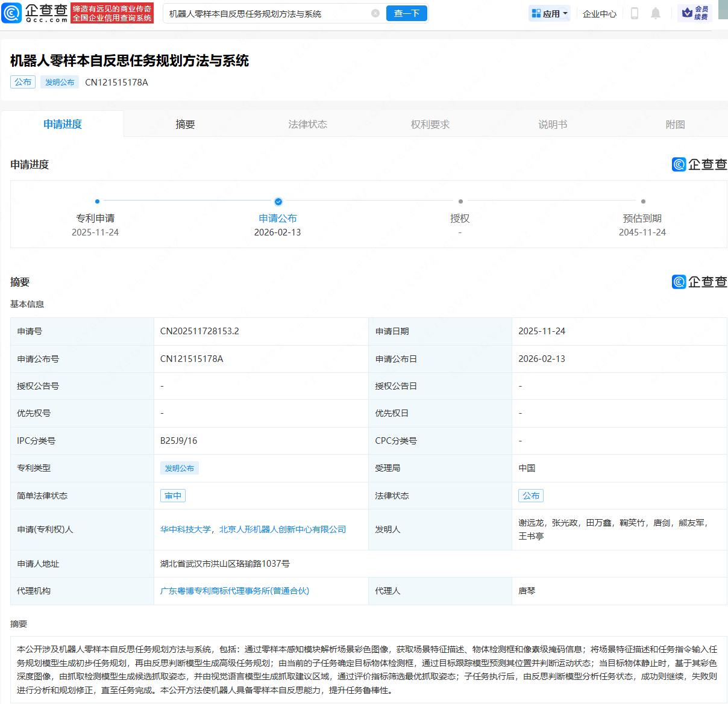Click the 发明公布 badge under the title
728x704 pixels.
click(x=59, y=82)
